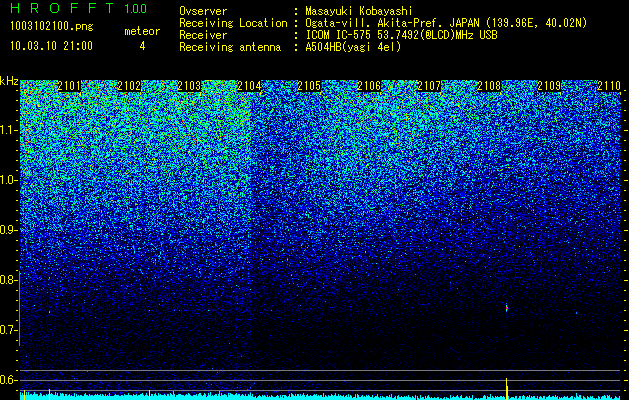Click the receiver ICOM IC-575 frequency text

pos(401,35)
